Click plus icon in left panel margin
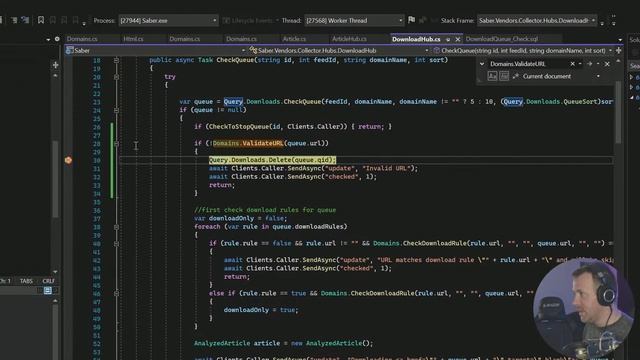Viewport: 640px width, 360px height. click(56, 64)
